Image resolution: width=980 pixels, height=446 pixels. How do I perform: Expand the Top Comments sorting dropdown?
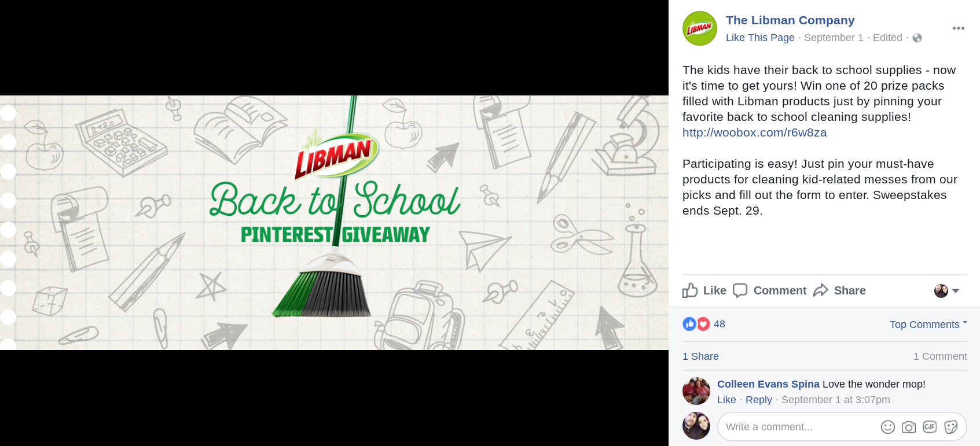tap(928, 325)
